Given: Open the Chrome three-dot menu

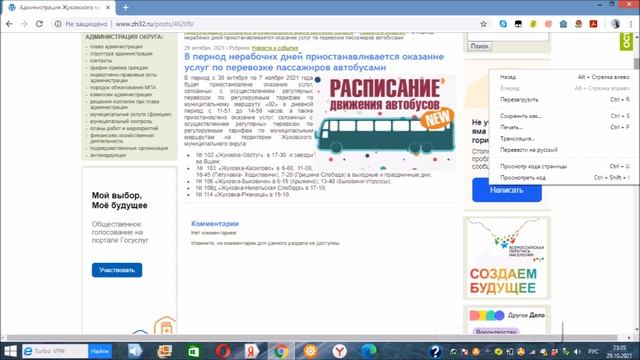Looking at the screenshot, I should point(631,24).
